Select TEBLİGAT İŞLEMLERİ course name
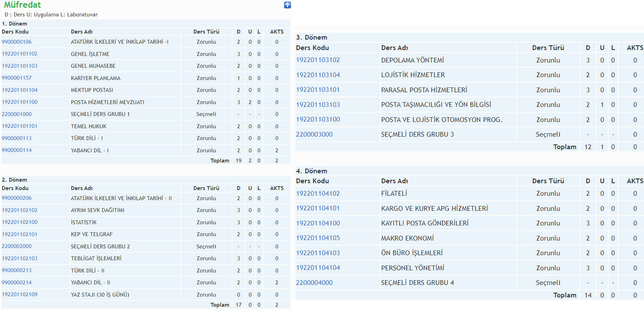Viewport: 644px width, 322px height. click(96, 259)
